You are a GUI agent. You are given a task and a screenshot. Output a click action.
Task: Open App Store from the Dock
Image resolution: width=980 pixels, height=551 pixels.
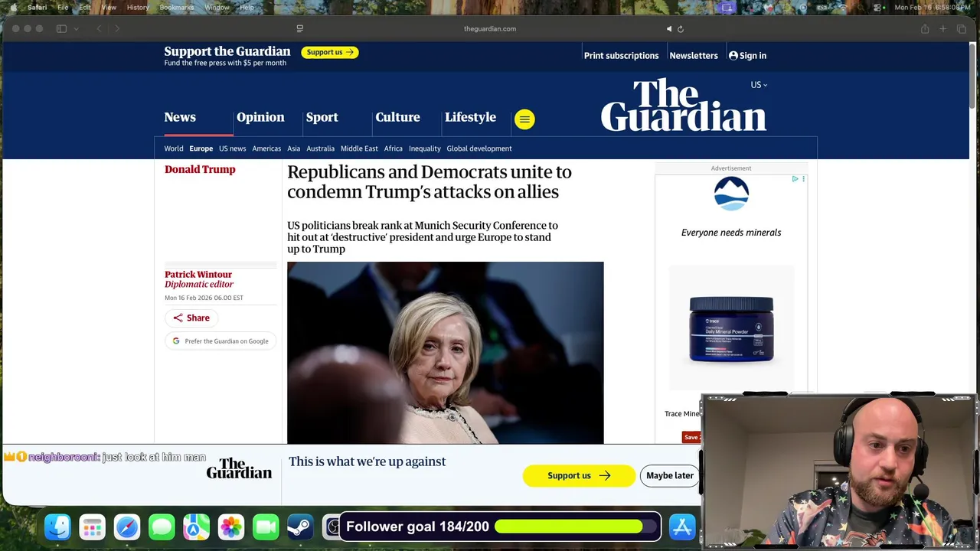[x=681, y=527]
